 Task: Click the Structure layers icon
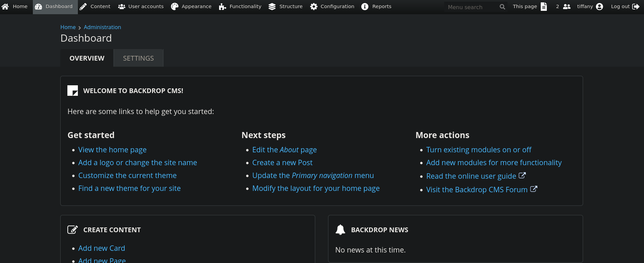pos(272,7)
